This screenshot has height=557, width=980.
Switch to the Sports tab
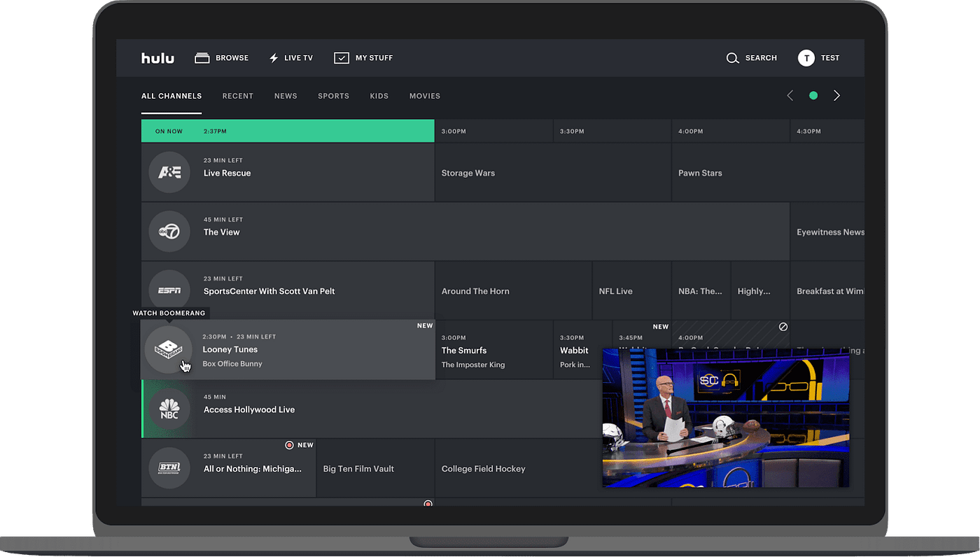333,96
